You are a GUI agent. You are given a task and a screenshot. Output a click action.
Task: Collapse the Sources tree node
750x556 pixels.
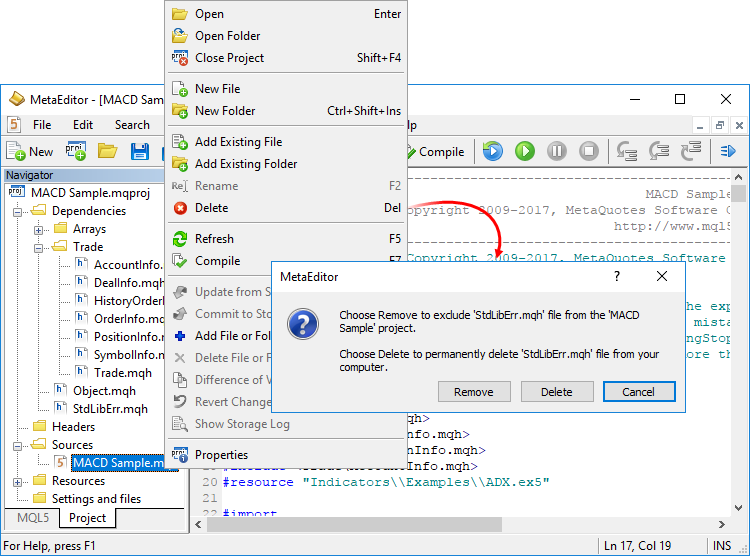[18, 446]
